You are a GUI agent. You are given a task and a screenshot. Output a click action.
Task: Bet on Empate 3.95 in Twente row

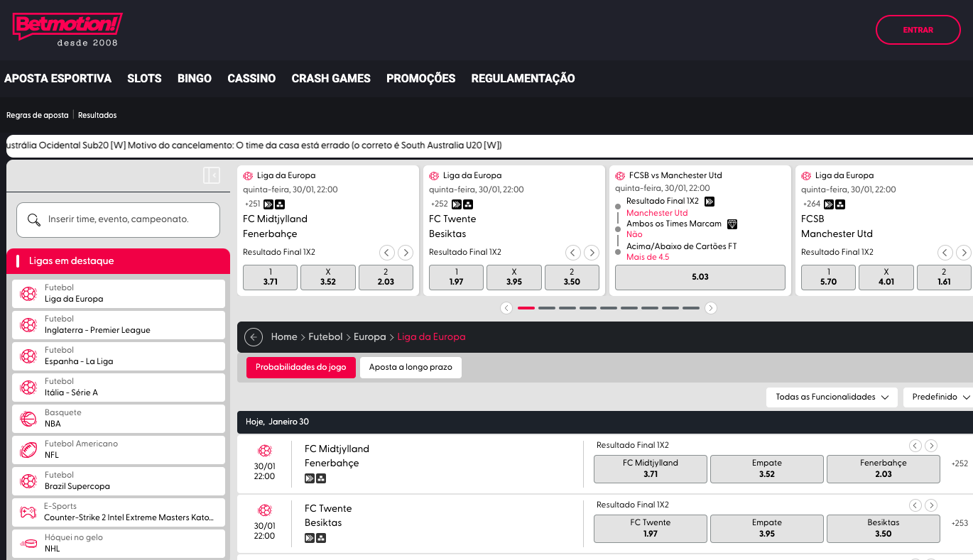coord(767,528)
